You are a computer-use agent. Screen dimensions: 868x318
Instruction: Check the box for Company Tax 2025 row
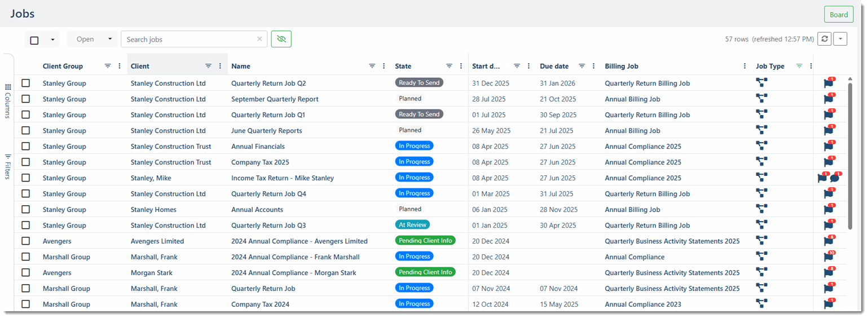point(26,162)
